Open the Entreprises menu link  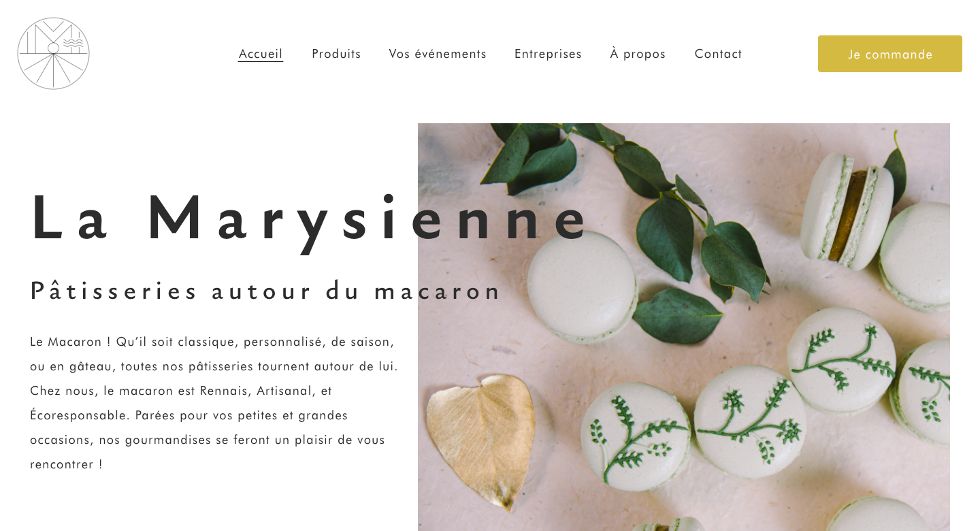pos(548,54)
